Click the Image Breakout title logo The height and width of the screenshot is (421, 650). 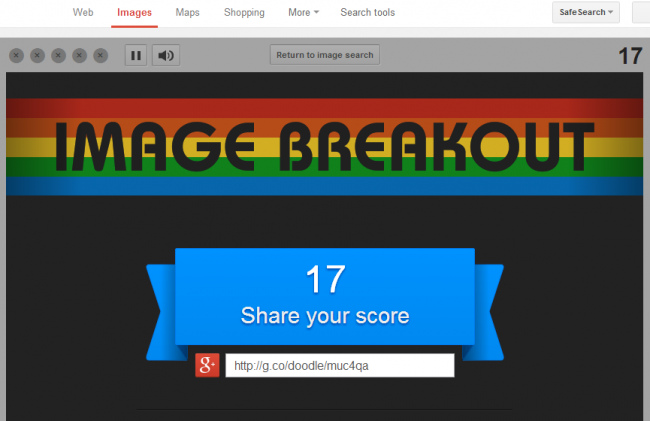(x=325, y=147)
